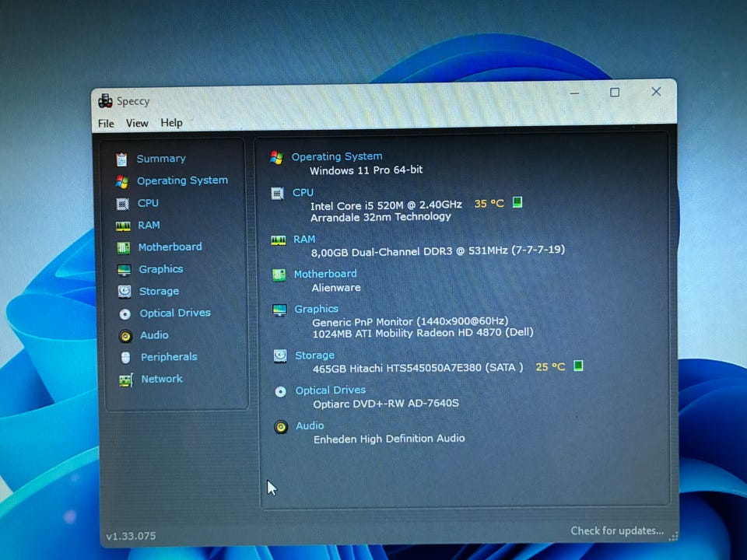Screen dimensions: 747x560
Task: Click the CPU temperature 35 °C value
Action: point(489,204)
